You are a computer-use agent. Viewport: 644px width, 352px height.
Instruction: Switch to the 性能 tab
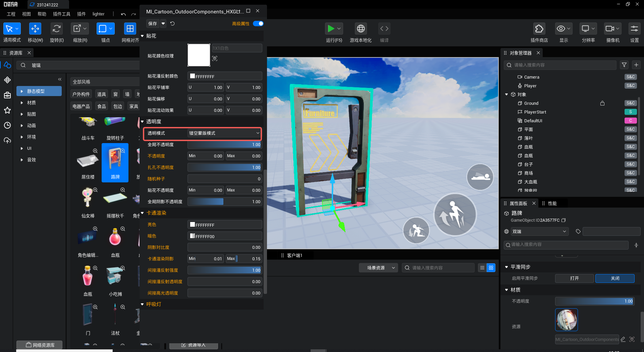point(552,204)
